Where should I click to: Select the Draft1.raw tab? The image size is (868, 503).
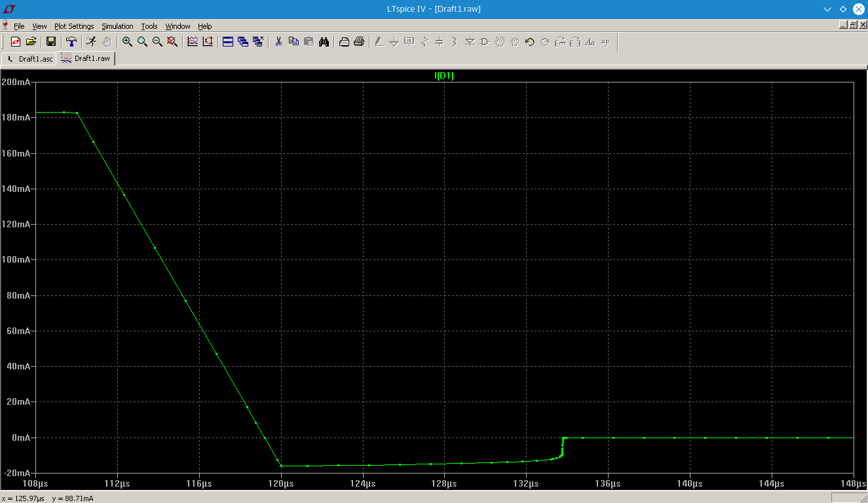tap(86, 58)
